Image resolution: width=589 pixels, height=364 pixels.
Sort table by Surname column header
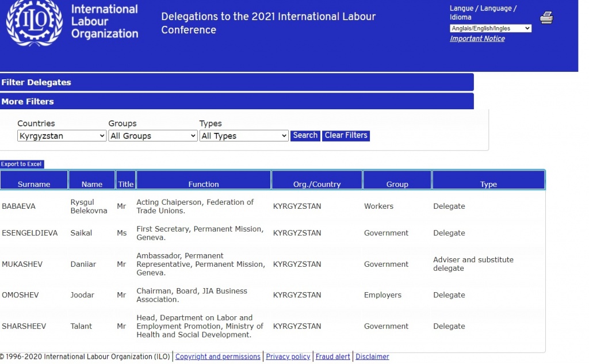(34, 184)
